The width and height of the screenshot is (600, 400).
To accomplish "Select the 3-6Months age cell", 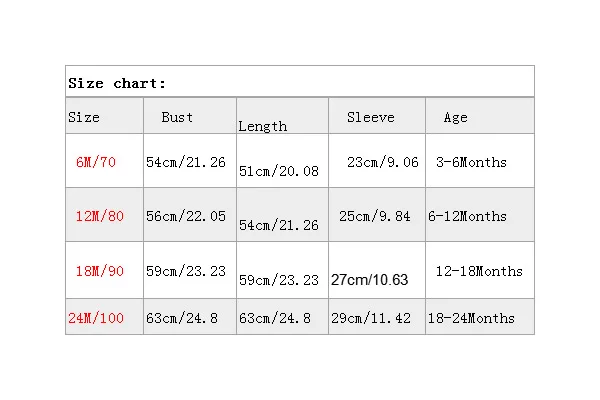I will click(x=471, y=162).
